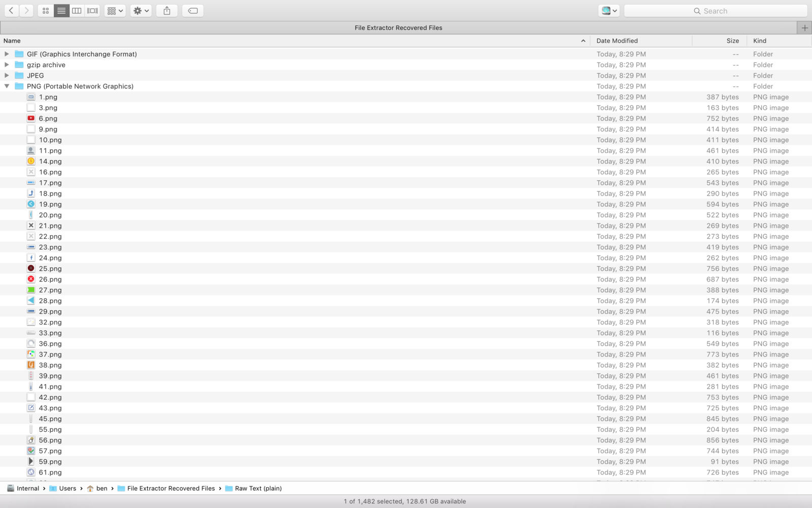The height and width of the screenshot is (508, 812).
Task: Select the 21.png X icon
Action: [31, 226]
